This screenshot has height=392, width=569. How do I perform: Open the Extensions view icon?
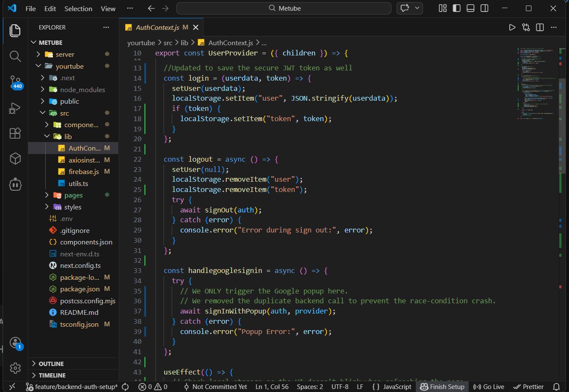click(15, 133)
